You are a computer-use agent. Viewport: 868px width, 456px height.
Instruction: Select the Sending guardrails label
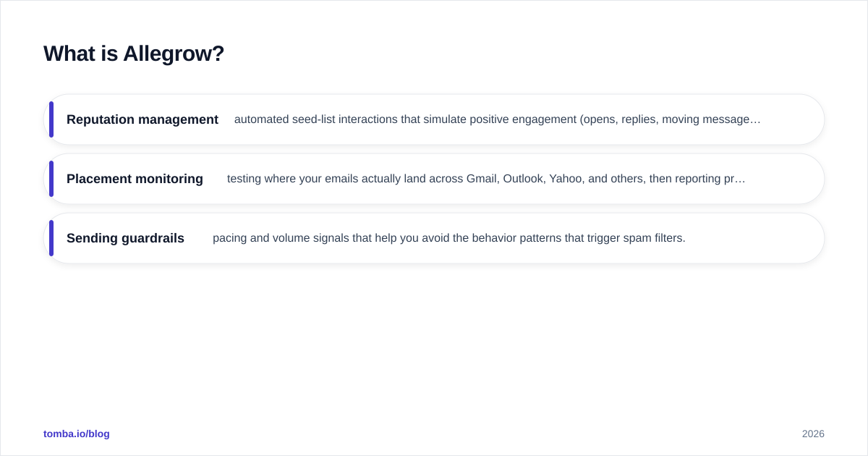coord(125,238)
